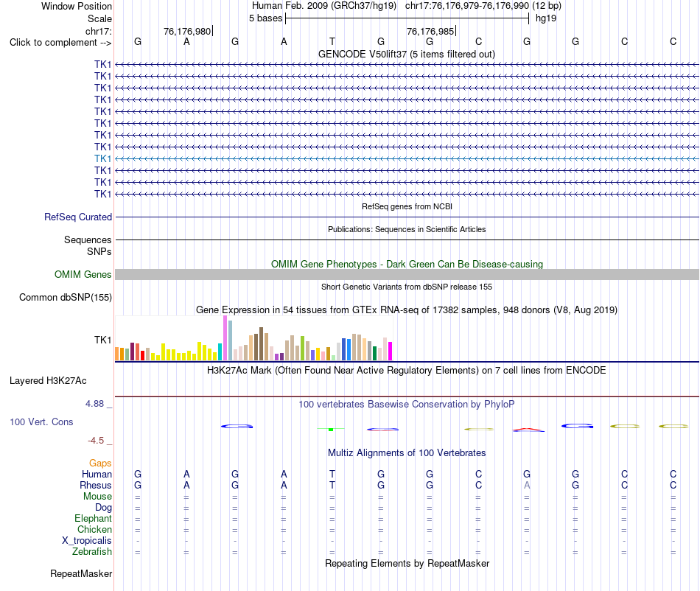Click the Human species label
The width and height of the screenshot is (700, 591).
97,474
